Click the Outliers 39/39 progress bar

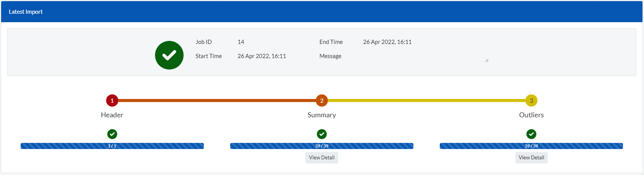coord(531,146)
